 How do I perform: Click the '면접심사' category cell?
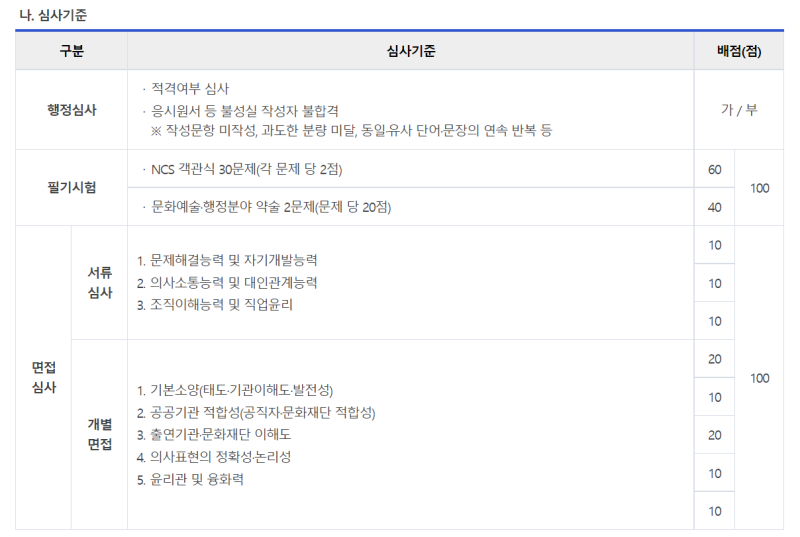point(43,377)
